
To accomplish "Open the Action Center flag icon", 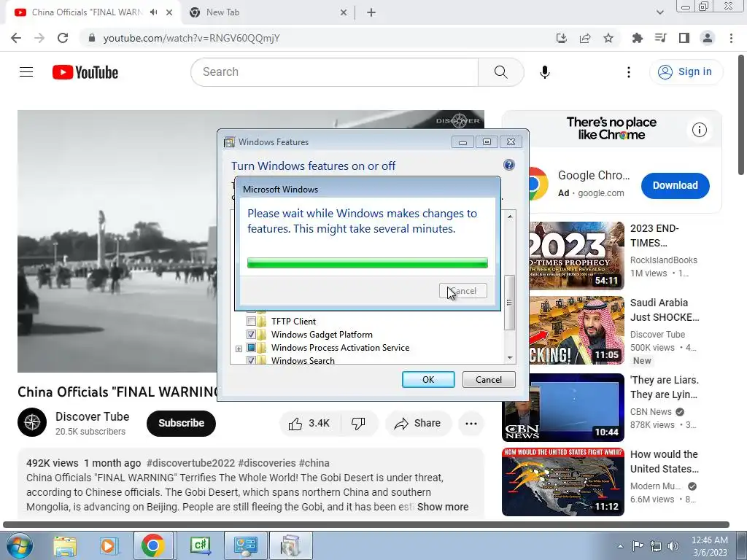I will coord(638,545).
